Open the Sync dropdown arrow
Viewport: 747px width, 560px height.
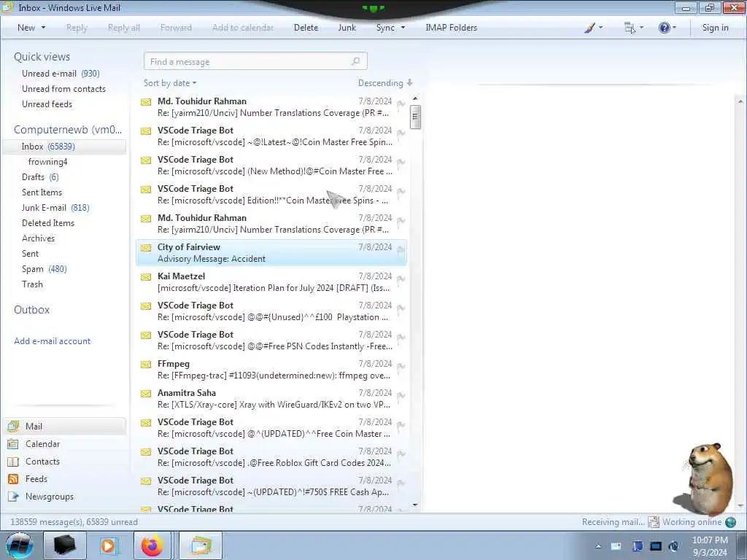pyautogui.click(x=403, y=28)
